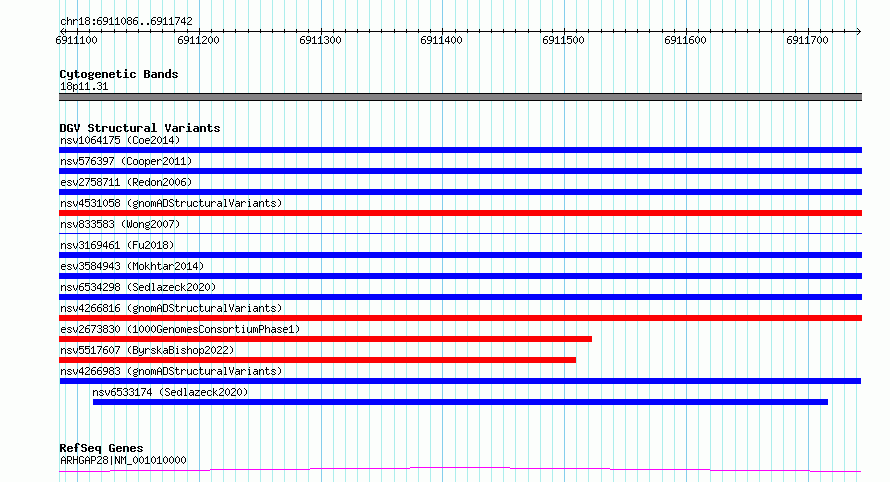Click the Cytogenetic Bands track title
The height and width of the screenshot is (482, 890).
tap(119, 74)
